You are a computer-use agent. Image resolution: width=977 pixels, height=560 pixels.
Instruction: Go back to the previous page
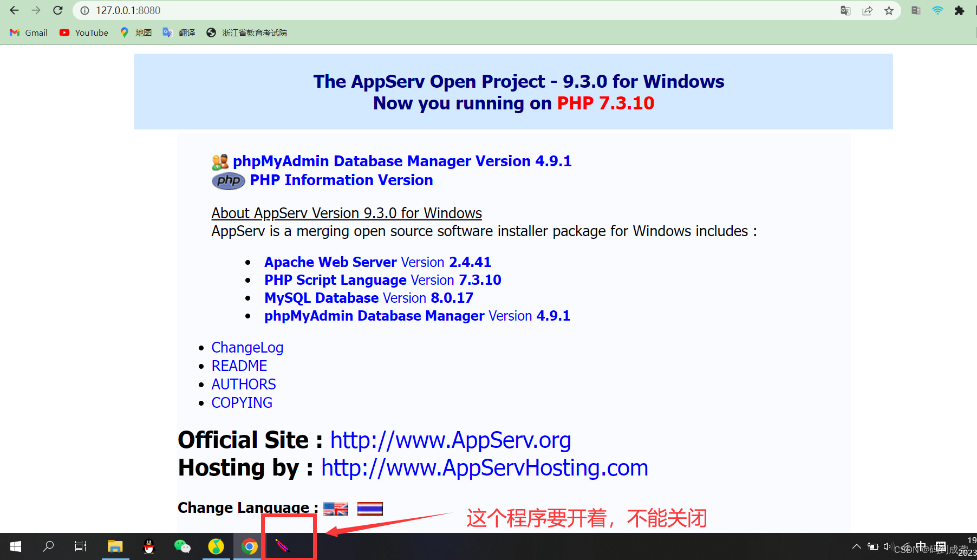point(15,10)
